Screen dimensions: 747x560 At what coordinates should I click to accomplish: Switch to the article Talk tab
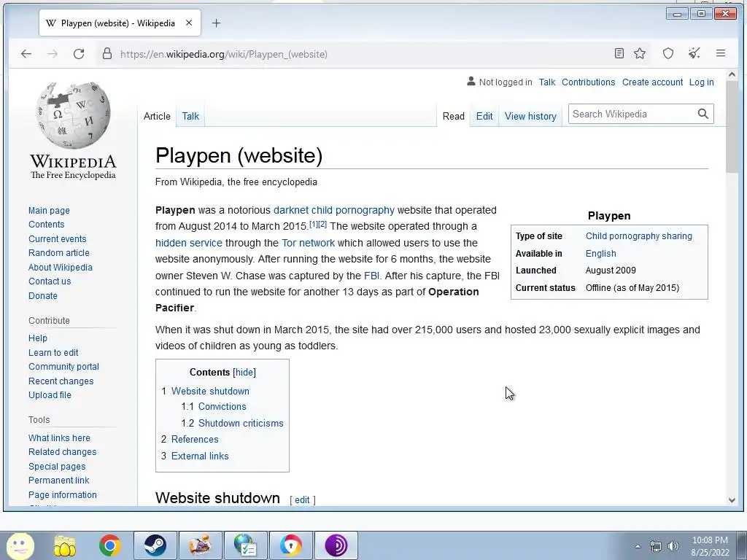190,116
